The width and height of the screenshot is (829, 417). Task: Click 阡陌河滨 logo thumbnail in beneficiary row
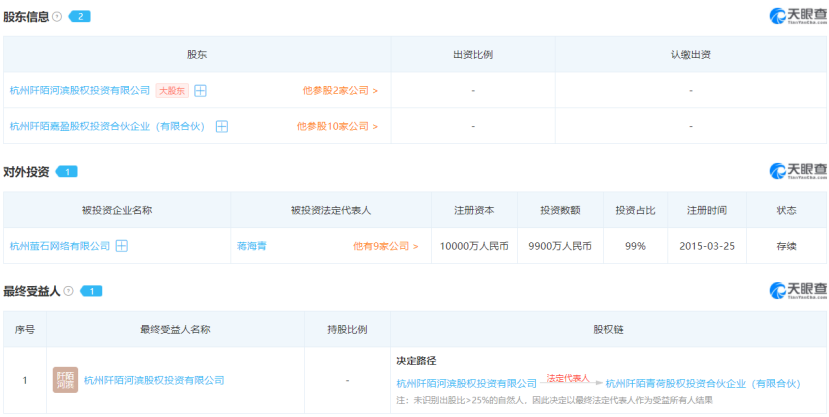tap(66, 380)
